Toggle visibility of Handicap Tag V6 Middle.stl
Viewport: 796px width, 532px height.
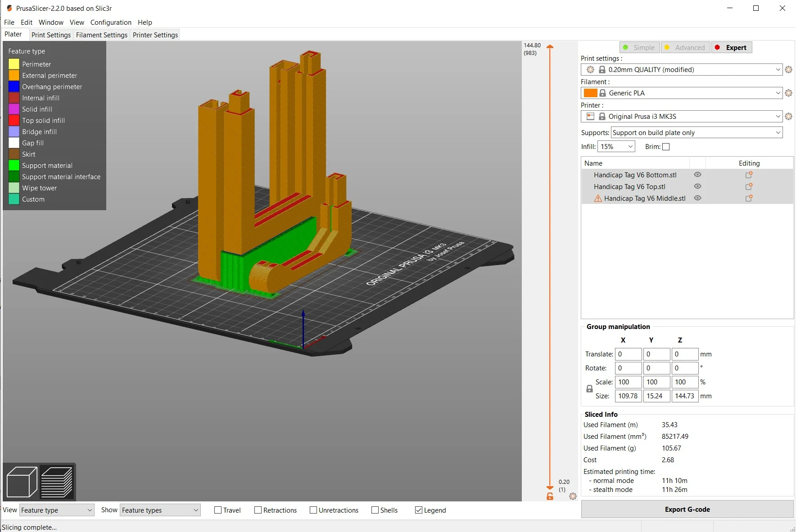697,198
